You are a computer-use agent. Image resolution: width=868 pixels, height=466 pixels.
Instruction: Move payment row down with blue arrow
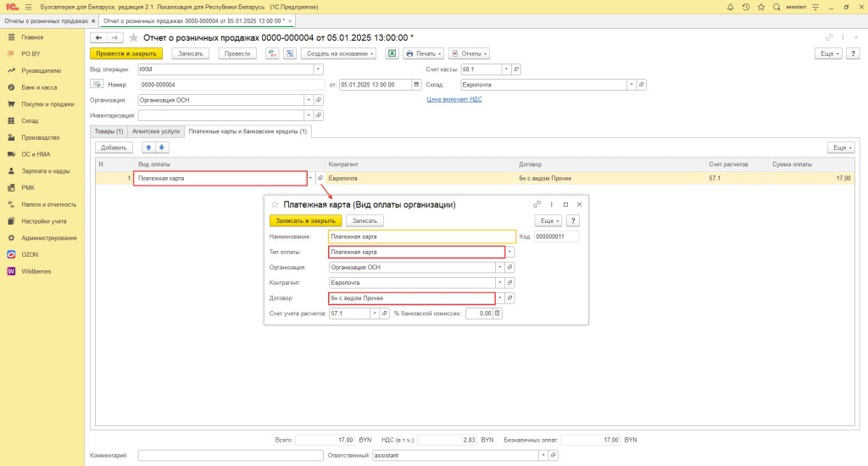[x=162, y=147]
